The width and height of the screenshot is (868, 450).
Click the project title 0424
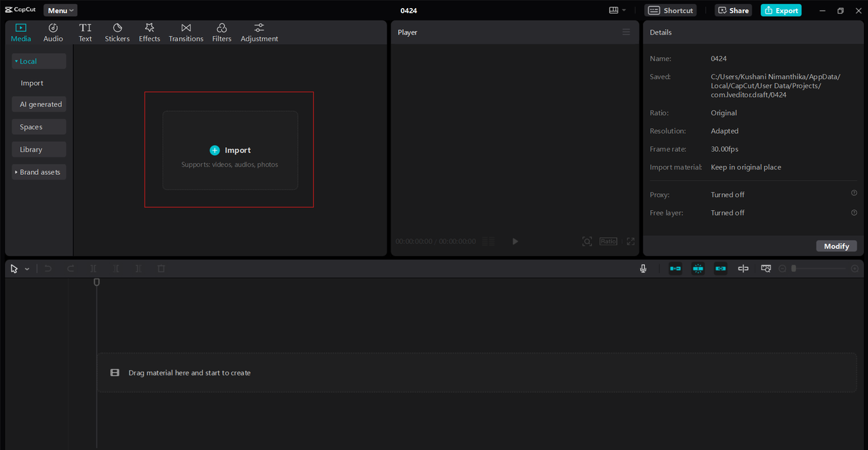409,11
